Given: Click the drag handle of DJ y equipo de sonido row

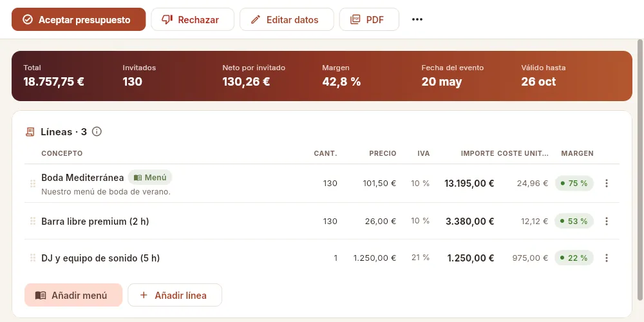Looking at the screenshot, I should (33, 258).
